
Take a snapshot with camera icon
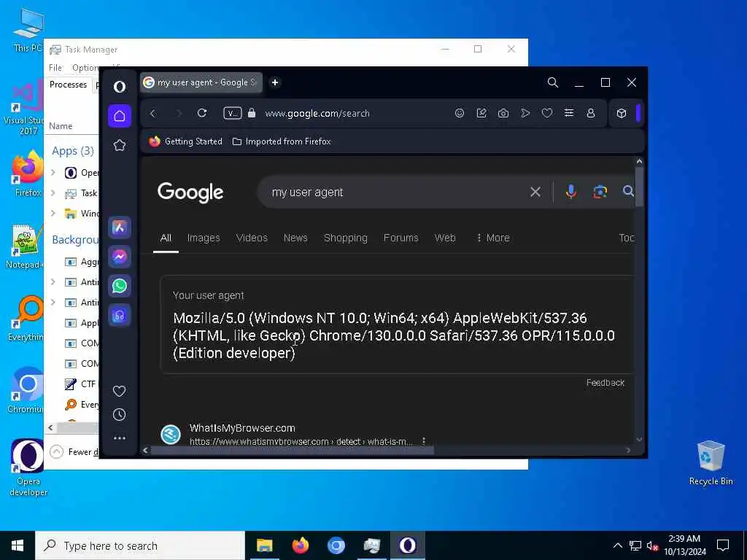[503, 113]
